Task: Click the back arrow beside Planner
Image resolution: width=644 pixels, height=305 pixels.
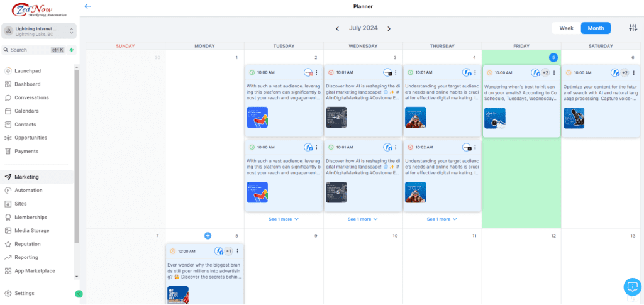Action: click(x=87, y=6)
